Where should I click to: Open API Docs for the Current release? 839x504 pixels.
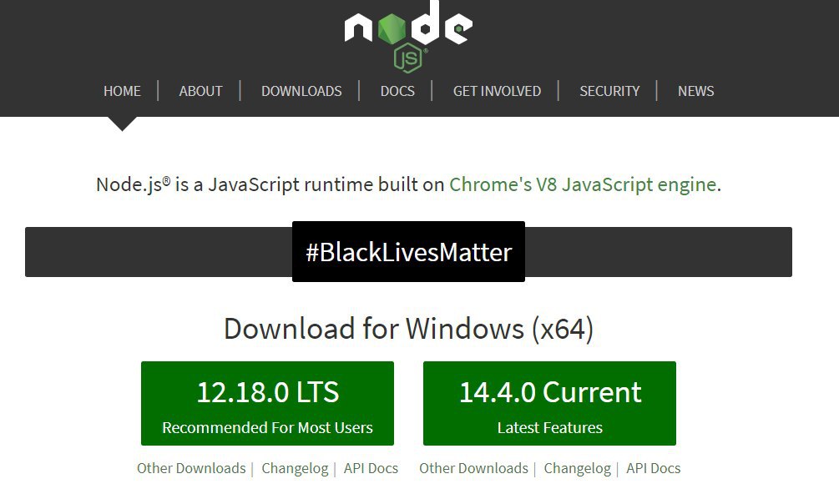point(654,468)
